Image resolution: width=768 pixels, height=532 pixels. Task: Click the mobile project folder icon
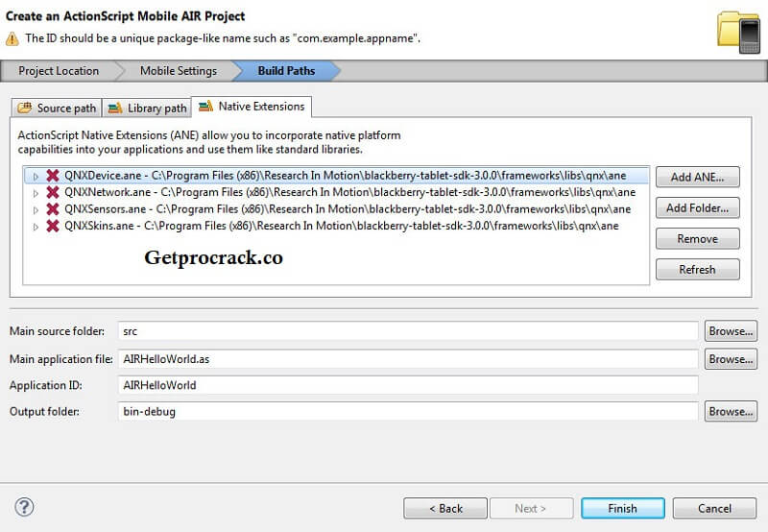tap(738, 31)
